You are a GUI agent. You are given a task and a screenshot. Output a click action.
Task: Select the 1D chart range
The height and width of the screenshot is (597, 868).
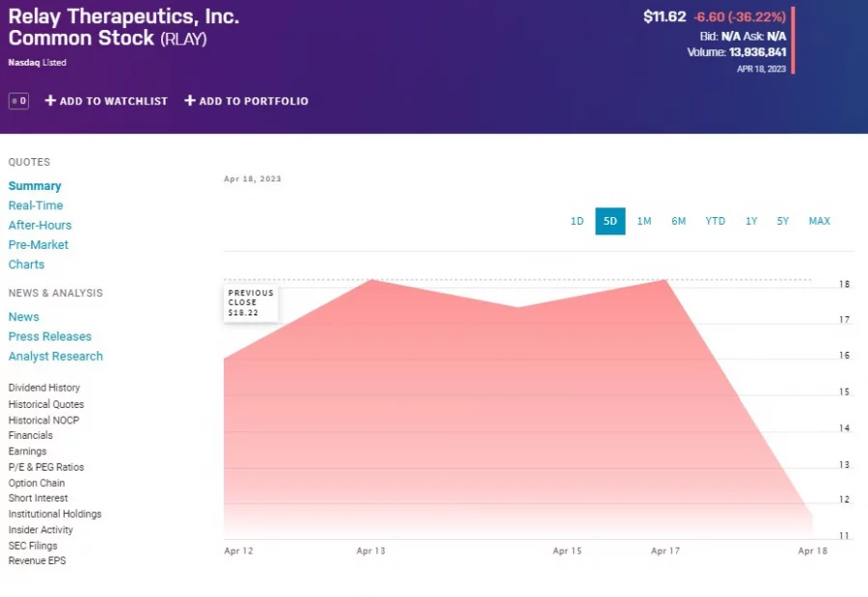pyautogui.click(x=577, y=221)
